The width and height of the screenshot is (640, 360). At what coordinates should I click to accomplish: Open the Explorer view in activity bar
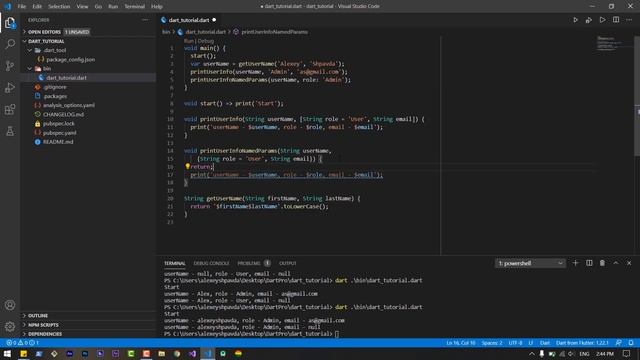tap(10, 23)
